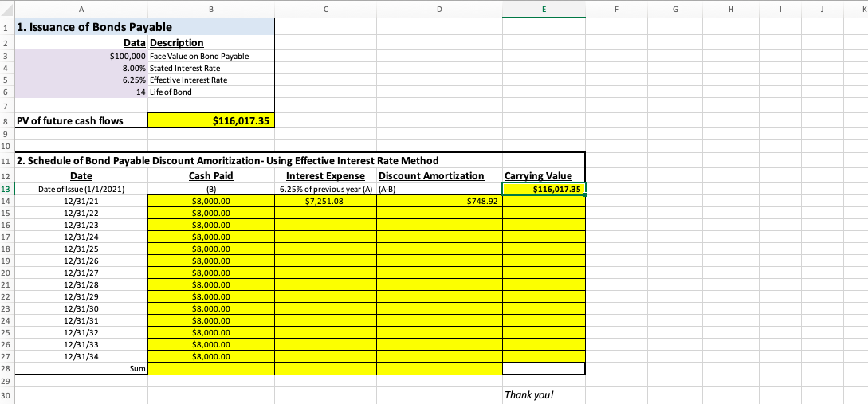Select the 8.00% stated rate cell

(81, 68)
